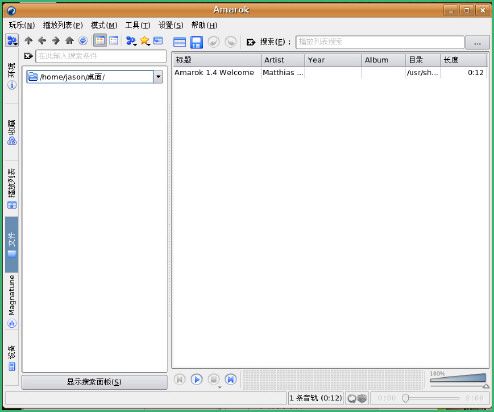Click the 1 track (0:12) status text
This screenshot has width=494, height=412.
click(315, 398)
